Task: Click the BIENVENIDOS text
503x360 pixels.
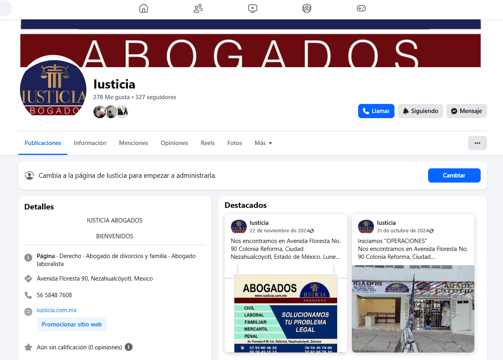Action: 115,236
